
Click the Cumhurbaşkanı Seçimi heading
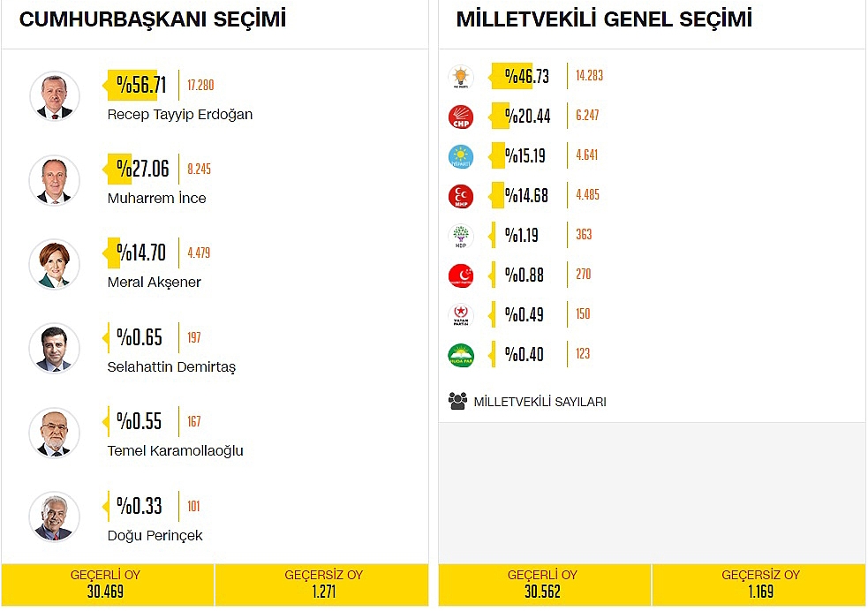pos(153,19)
